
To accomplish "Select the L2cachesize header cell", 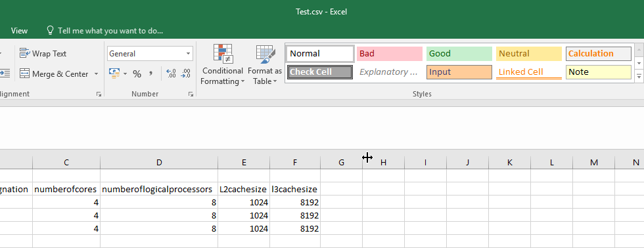I will point(244,189).
